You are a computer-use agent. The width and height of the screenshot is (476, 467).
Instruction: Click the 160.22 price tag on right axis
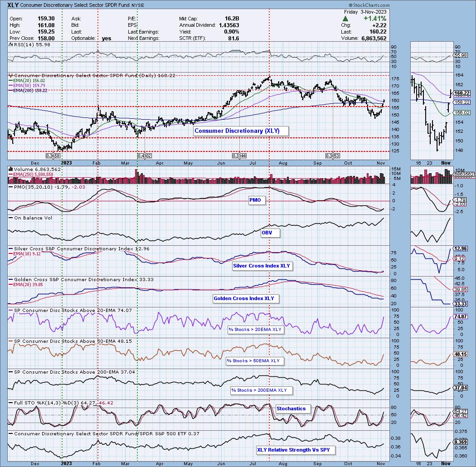coord(462,93)
